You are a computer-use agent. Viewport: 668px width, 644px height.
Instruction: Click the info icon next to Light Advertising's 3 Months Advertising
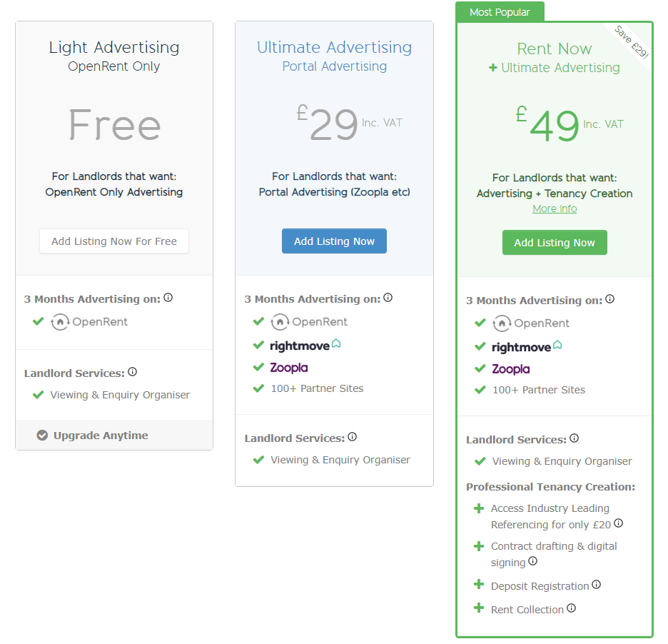(x=168, y=297)
